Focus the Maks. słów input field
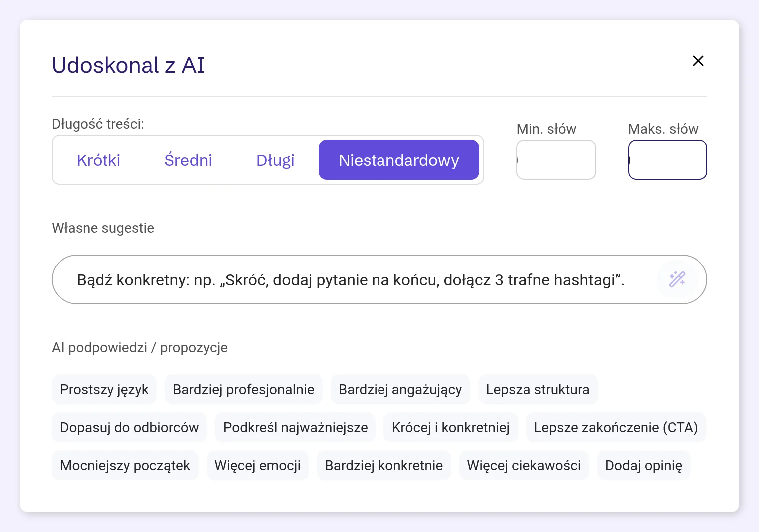759x532 pixels. [x=667, y=160]
